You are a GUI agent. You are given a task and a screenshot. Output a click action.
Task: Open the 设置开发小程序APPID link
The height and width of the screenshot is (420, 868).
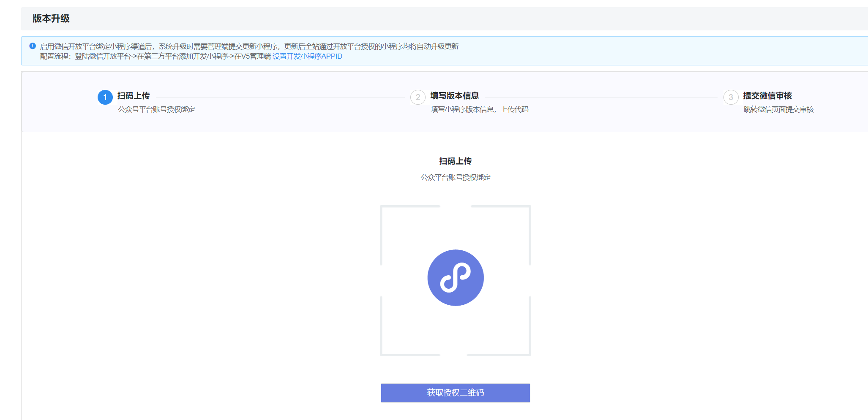307,57
